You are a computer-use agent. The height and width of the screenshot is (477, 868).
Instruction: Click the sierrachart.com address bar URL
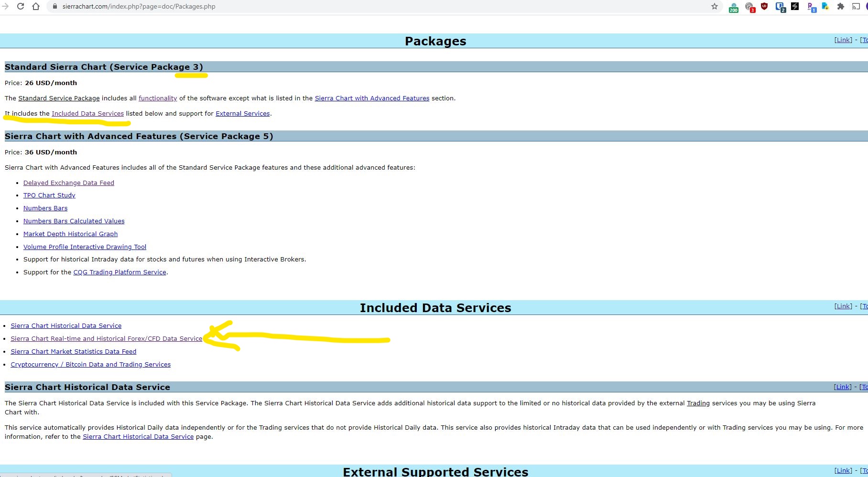pyautogui.click(x=139, y=6)
